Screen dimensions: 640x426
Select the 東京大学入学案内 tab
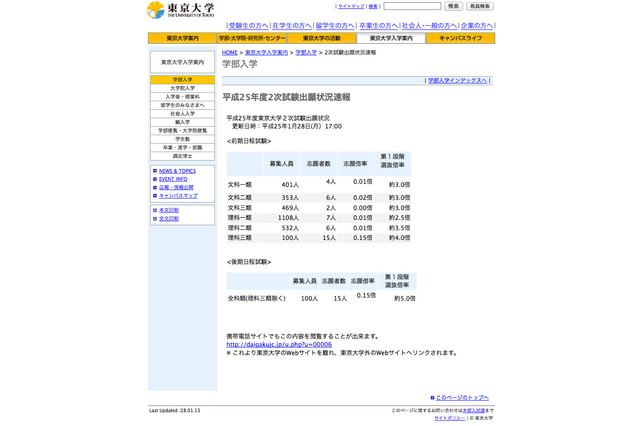[391, 38]
